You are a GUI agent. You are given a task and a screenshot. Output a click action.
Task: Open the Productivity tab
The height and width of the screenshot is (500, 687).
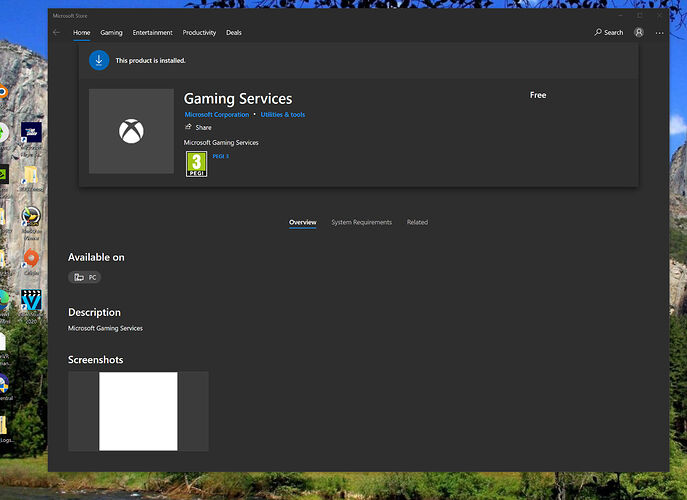click(x=199, y=33)
